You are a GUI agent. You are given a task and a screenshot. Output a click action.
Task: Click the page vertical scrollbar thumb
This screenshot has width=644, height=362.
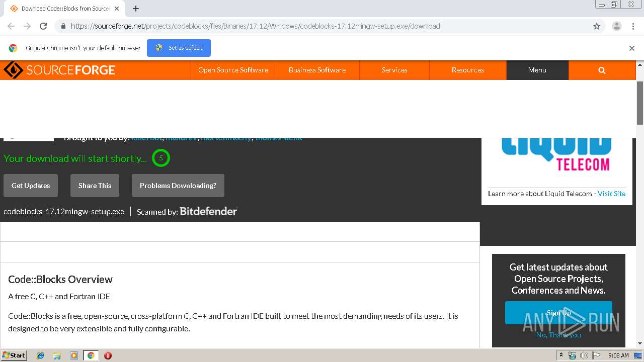pos(640,103)
